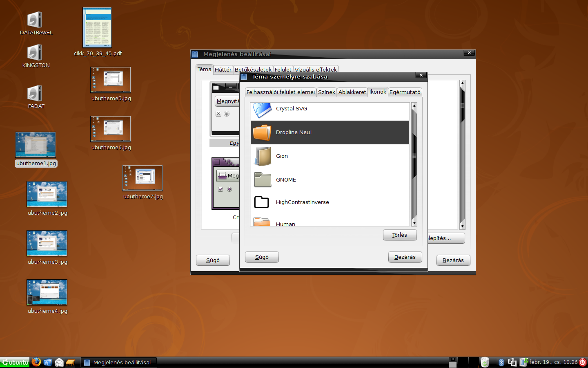Click the tray icon left of clock

click(x=523, y=362)
